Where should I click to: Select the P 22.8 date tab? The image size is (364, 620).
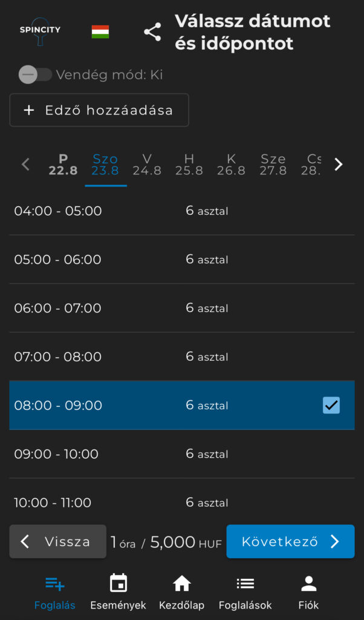coord(63,165)
